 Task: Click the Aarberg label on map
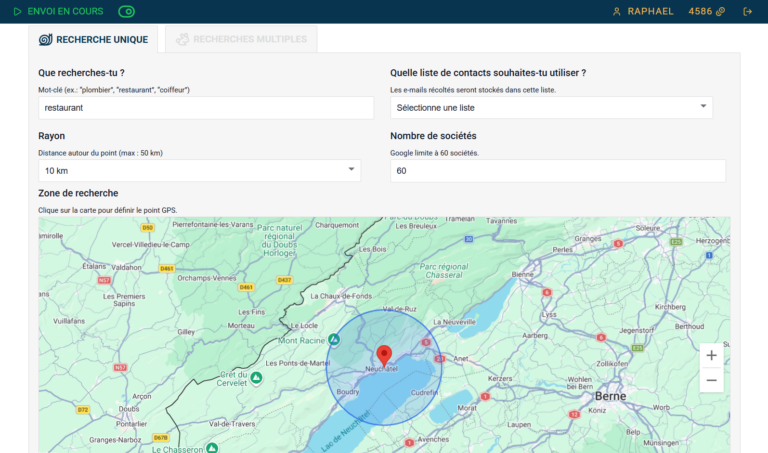(535, 335)
